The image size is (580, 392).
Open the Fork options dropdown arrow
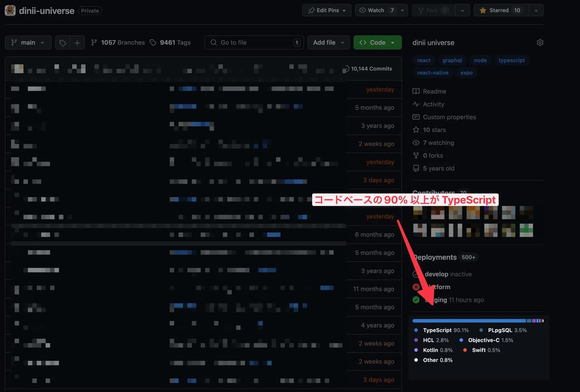[x=463, y=10]
